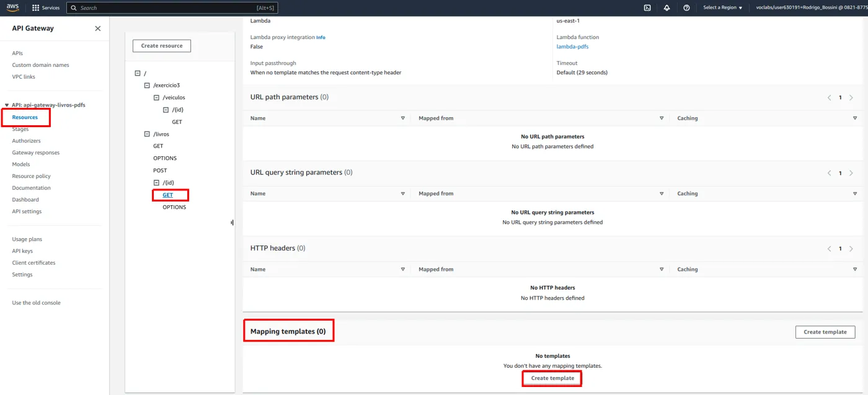Screen dimensions: 868x395
Task: Click the Info link beside Lambda proxy integration
Action: [321, 37]
